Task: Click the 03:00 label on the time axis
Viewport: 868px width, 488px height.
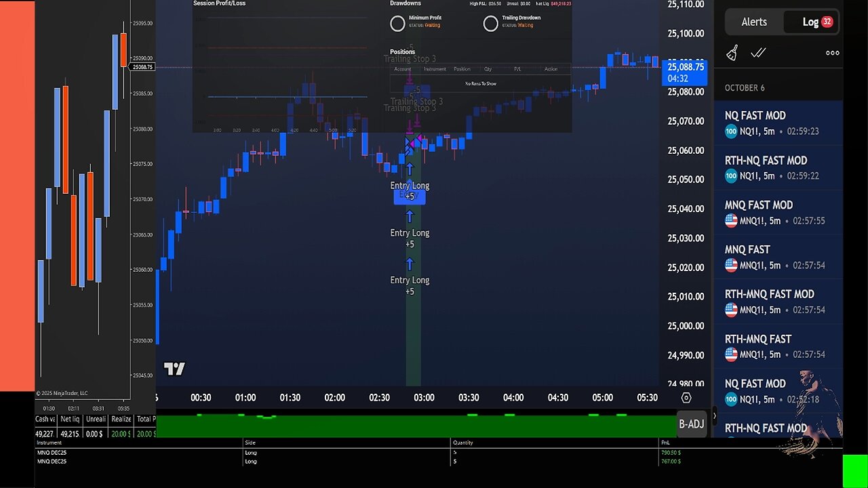Action: pos(424,398)
